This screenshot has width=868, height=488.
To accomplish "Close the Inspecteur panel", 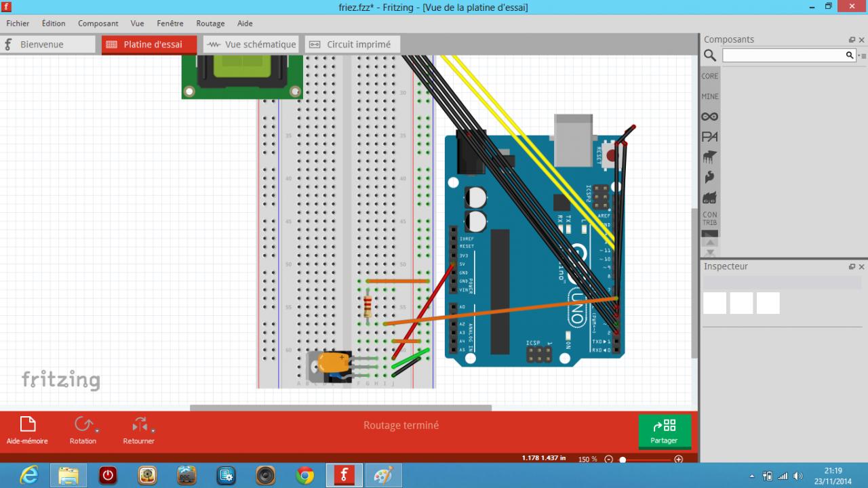I will click(862, 267).
